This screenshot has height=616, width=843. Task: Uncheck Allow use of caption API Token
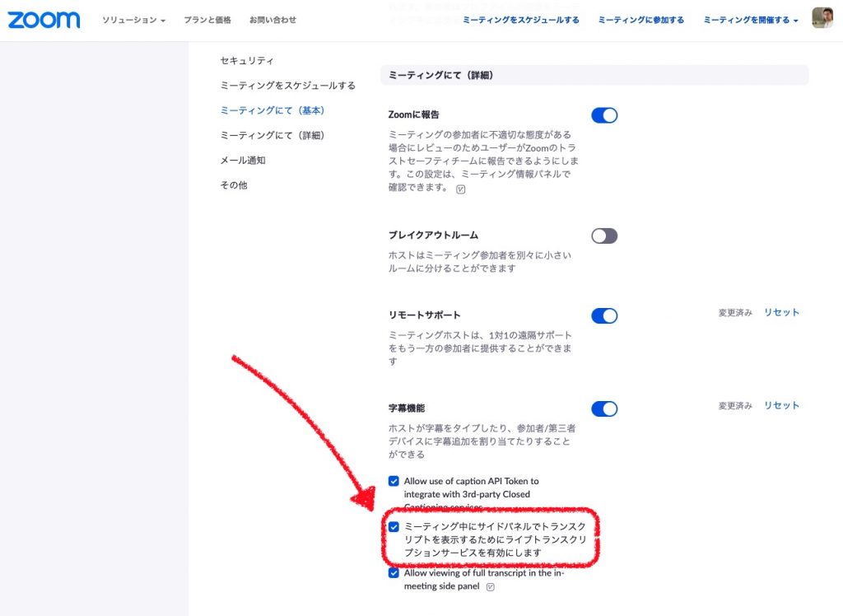pyautogui.click(x=394, y=481)
